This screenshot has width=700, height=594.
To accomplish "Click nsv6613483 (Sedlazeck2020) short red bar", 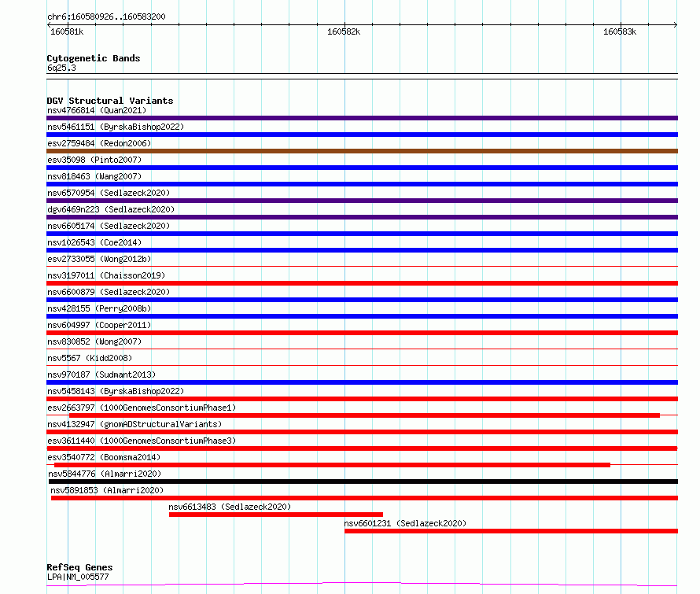I will point(276,515).
